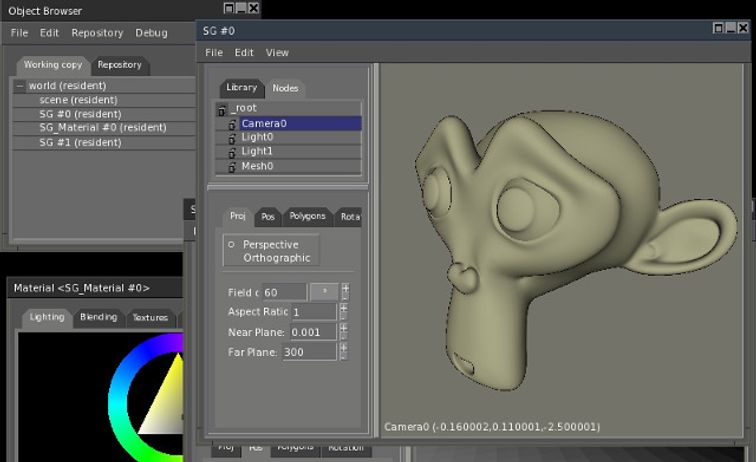
Task: Select the Orthographic projection option
Action: 276,258
